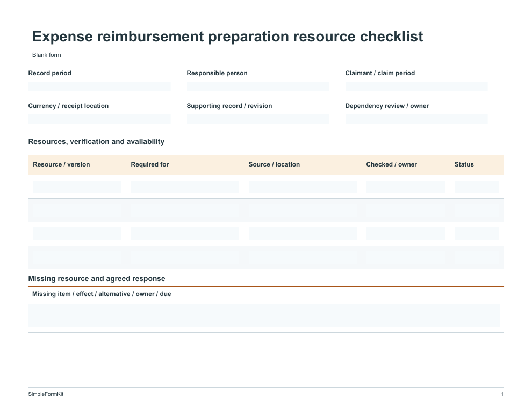Screen dimensions: 532x411
Task: Select the 'Checked / owner' column header
Action: [x=392, y=164]
